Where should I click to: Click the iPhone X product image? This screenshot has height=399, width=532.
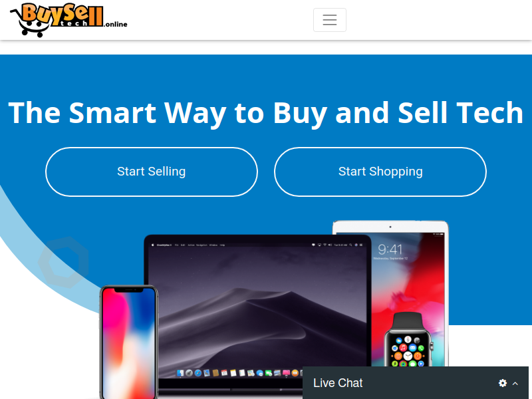(x=129, y=342)
